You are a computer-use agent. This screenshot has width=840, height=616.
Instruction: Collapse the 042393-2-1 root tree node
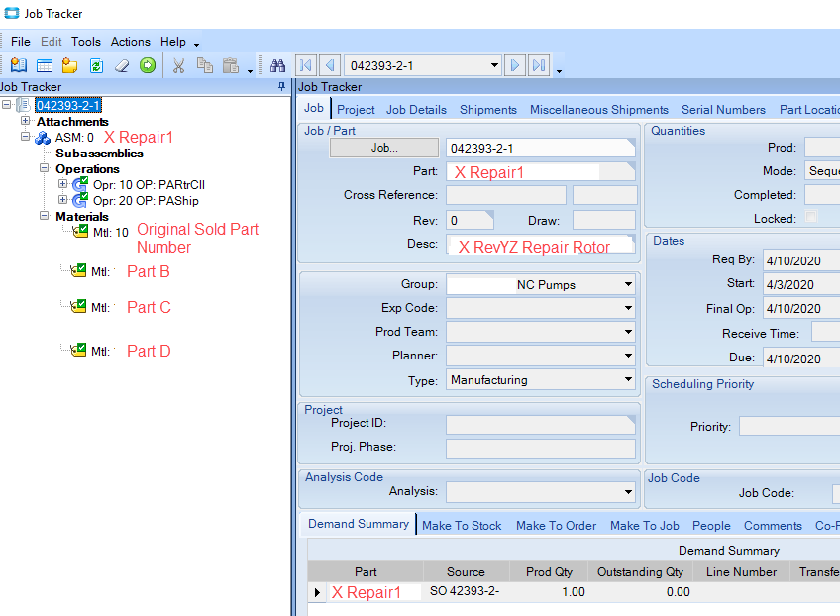6,104
